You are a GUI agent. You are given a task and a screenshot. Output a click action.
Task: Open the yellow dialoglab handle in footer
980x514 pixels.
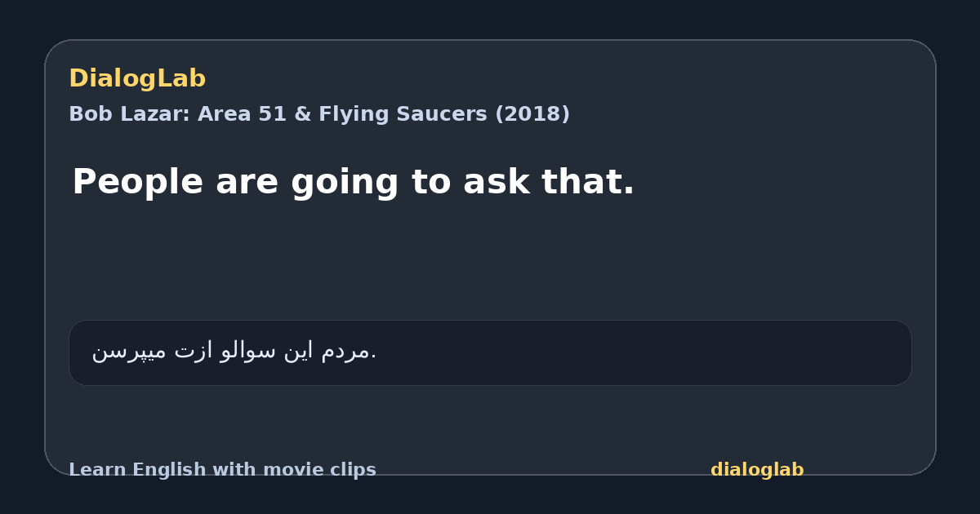[x=757, y=470]
